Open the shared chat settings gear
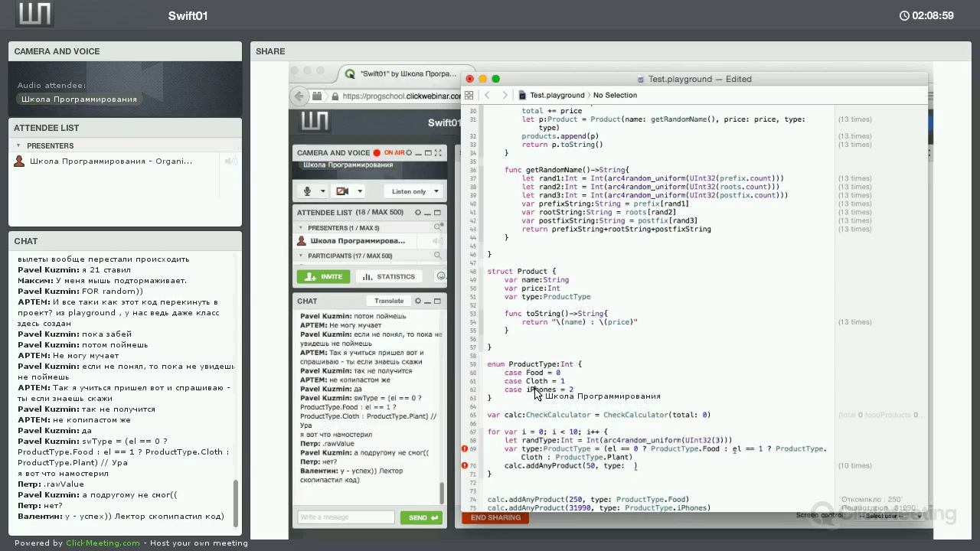 (417, 301)
